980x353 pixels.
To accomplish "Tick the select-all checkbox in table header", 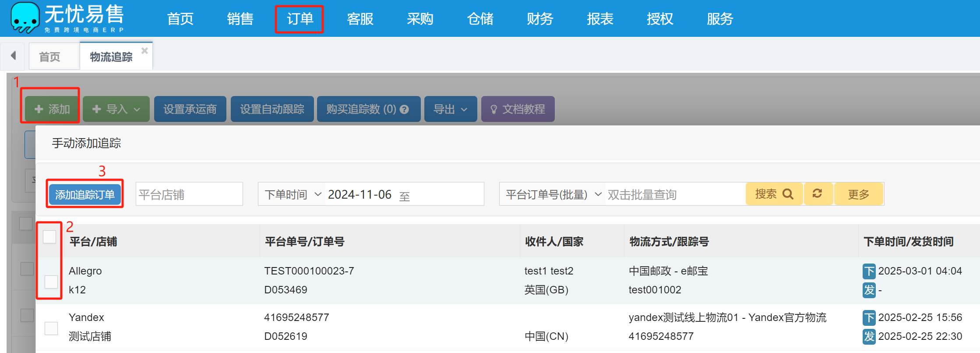I will coord(49,237).
